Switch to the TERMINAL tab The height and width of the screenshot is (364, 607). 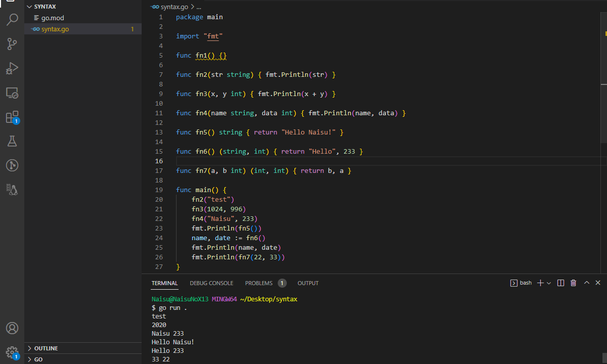point(164,283)
